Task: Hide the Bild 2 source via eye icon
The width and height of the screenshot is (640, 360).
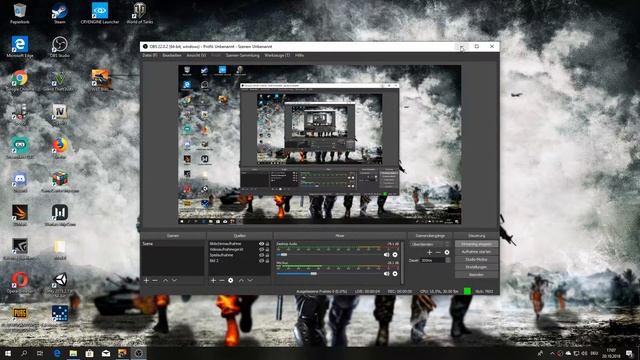Action: (x=261, y=260)
